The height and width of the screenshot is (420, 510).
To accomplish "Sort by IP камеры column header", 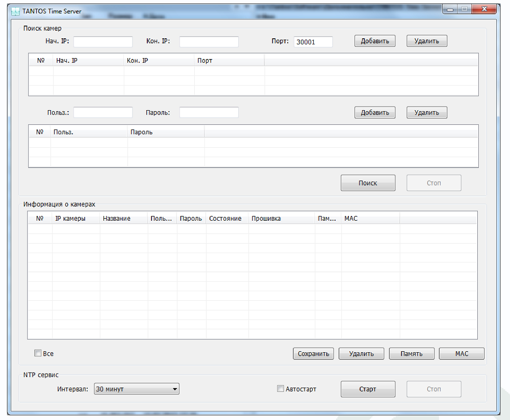I will click(76, 219).
